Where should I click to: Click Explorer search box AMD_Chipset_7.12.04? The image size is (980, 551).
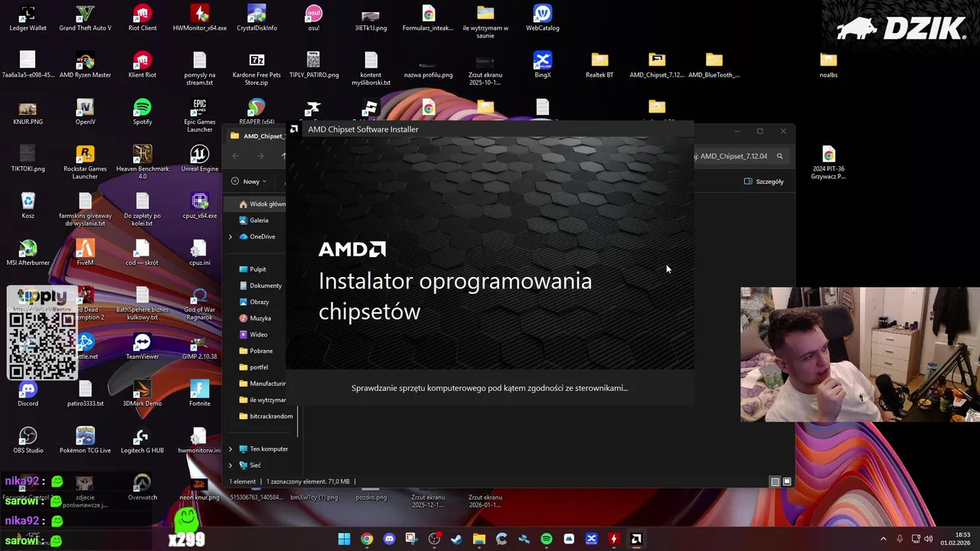[x=740, y=156]
